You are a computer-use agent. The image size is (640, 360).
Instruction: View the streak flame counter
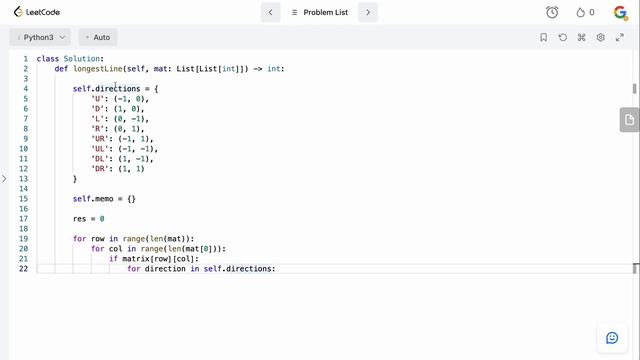click(585, 13)
